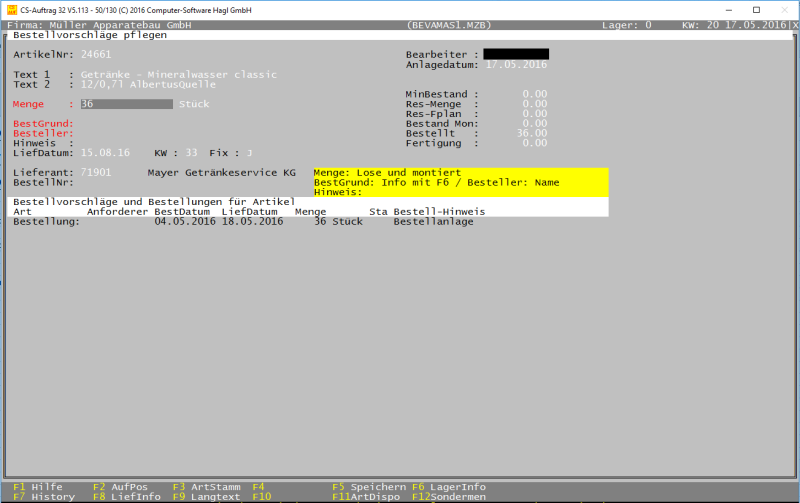Click the blacked-out Bearbeiter field

point(516,54)
